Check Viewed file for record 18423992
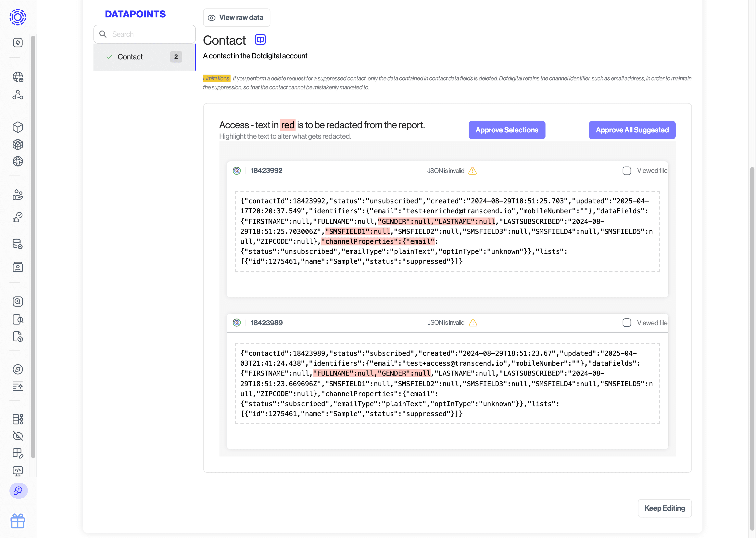 [x=627, y=171]
